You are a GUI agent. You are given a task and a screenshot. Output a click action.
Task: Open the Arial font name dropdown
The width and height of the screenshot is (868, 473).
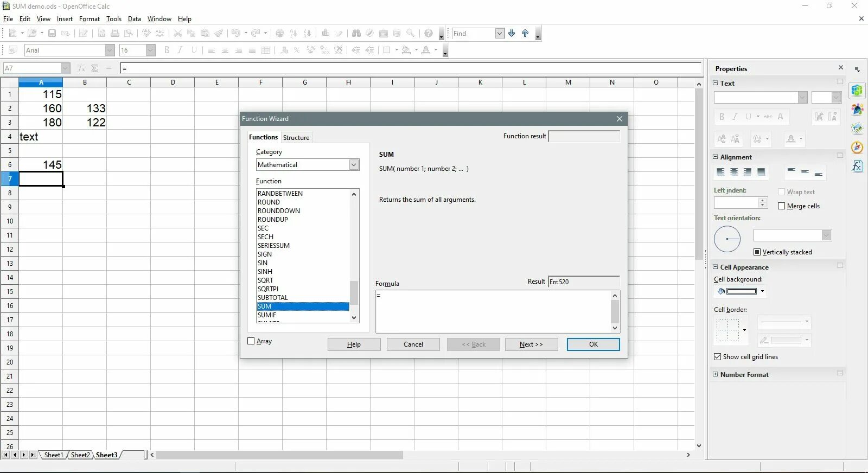coord(110,50)
